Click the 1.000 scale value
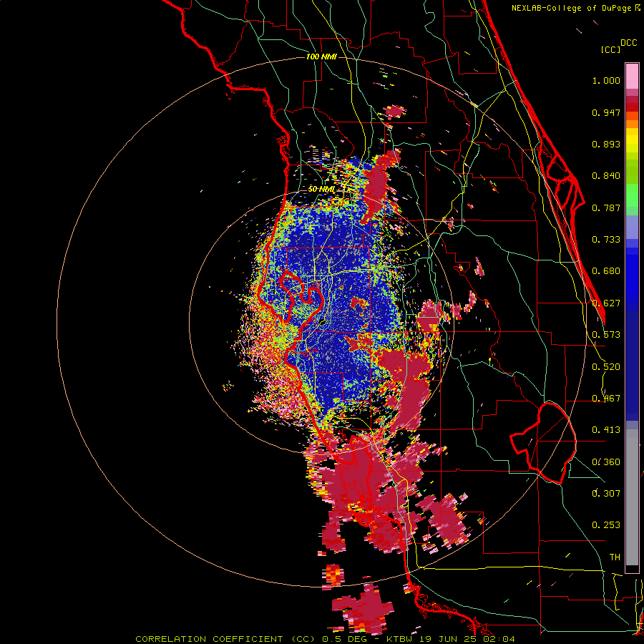 click(x=606, y=80)
